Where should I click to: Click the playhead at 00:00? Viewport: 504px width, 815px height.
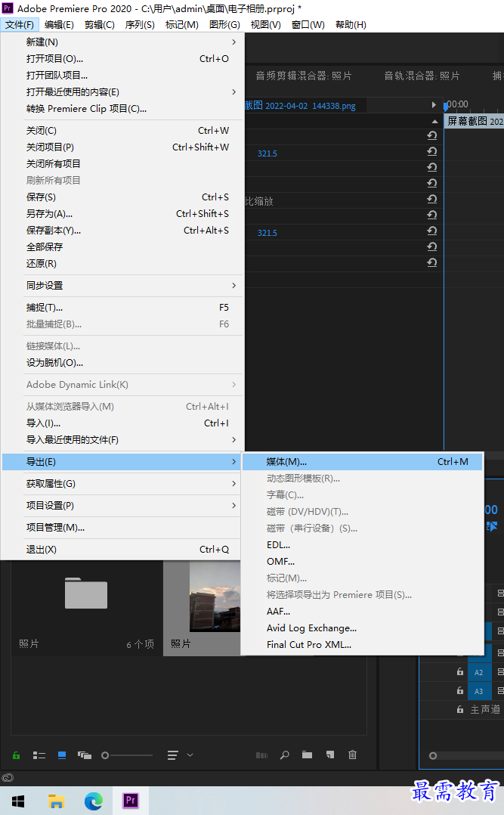pos(445,106)
